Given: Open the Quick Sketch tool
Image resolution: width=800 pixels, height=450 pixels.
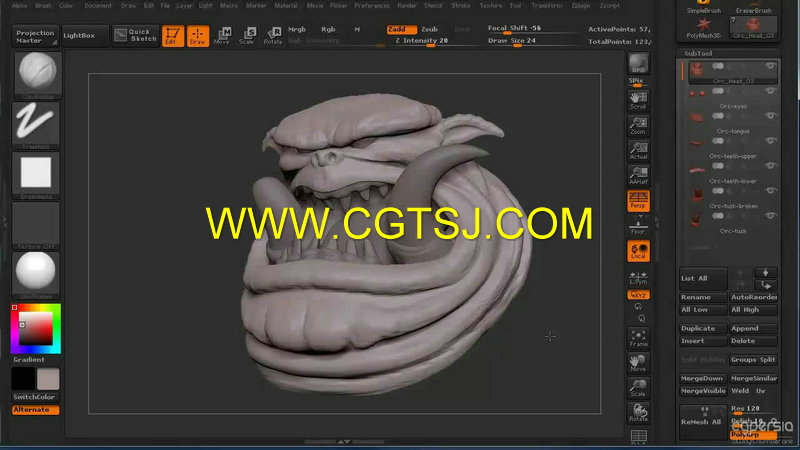Looking at the screenshot, I should (136, 35).
